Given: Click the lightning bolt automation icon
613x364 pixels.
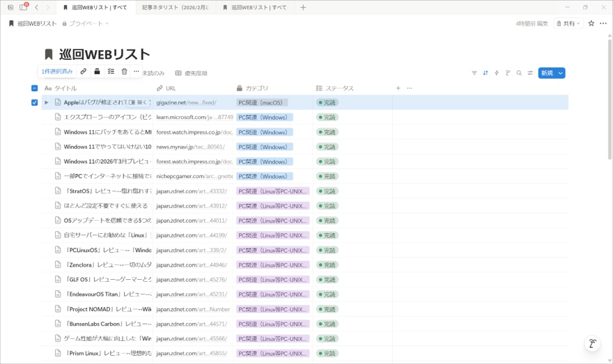Looking at the screenshot, I should coord(497,73).
